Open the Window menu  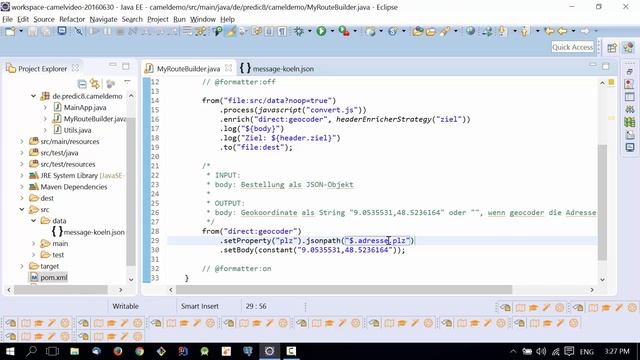tap(202, 19)
